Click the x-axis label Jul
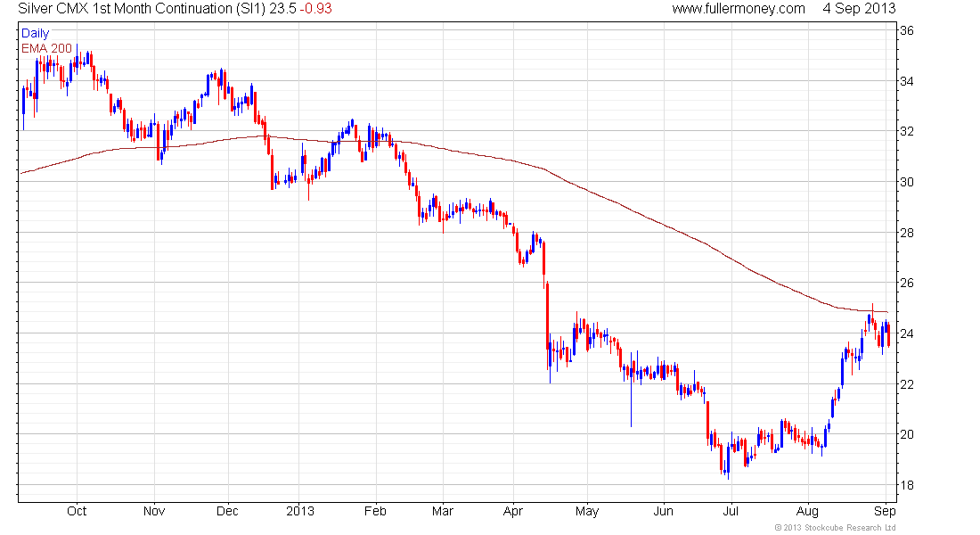 [x=731, y=511]
